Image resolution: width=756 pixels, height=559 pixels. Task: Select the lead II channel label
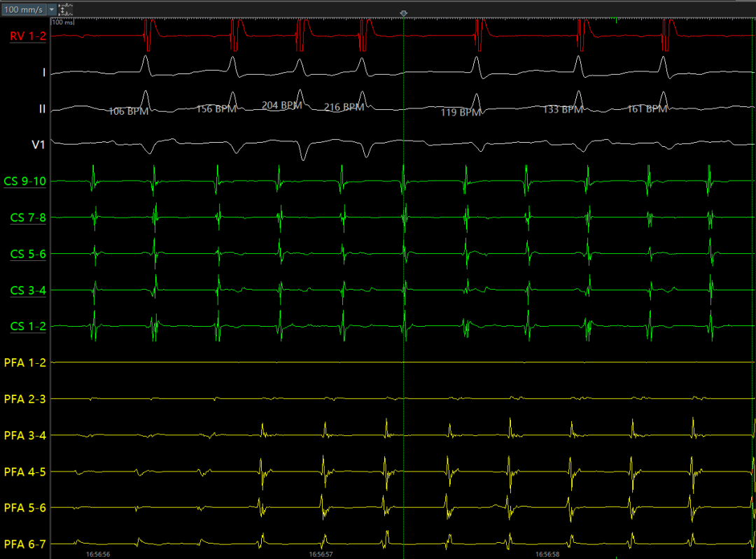coord(42,108)
